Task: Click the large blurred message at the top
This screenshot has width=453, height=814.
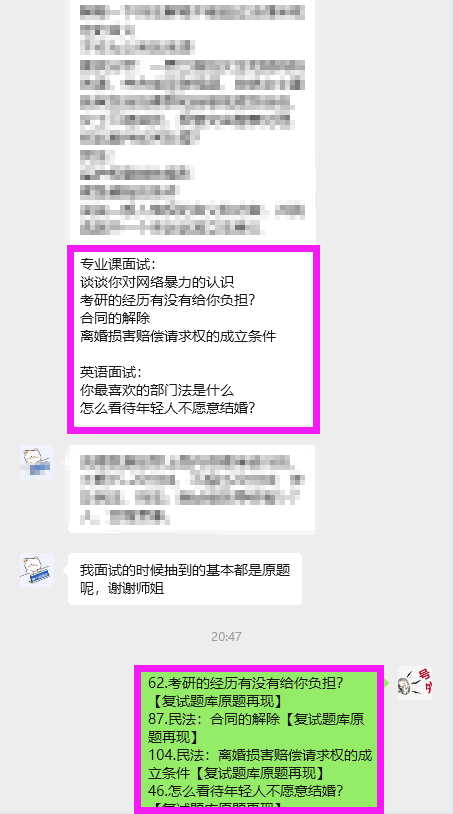Action: 193,119
